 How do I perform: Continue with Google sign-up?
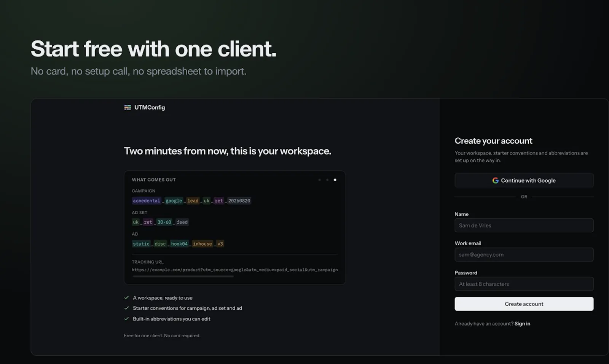coord(524,181)
